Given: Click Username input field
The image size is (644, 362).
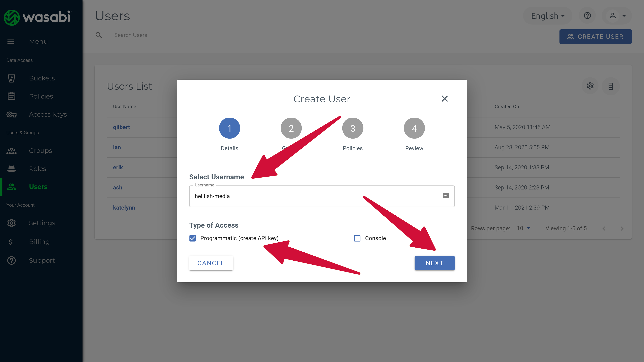Looking at the screenshot, I should [x=322, y=196].
